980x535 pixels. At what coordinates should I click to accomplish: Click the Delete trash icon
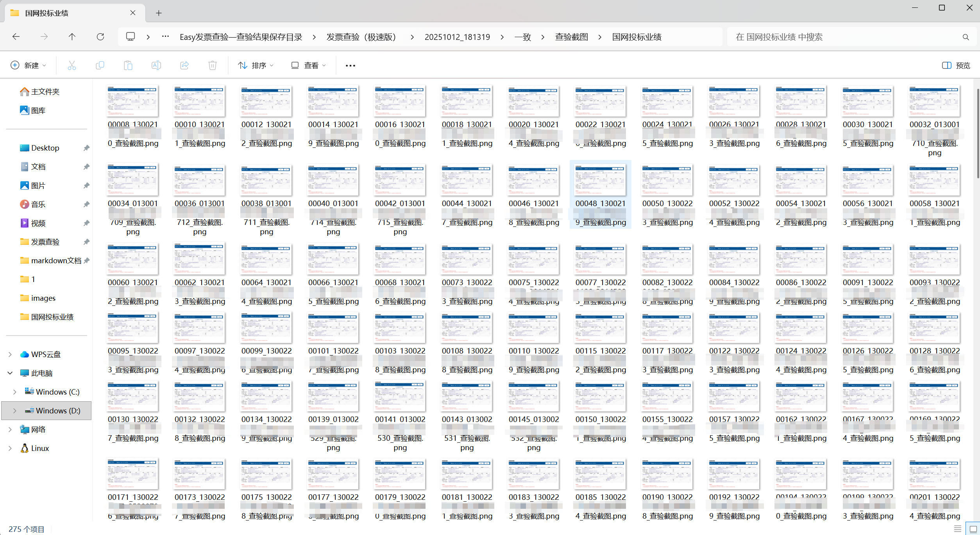coord(212,65)
